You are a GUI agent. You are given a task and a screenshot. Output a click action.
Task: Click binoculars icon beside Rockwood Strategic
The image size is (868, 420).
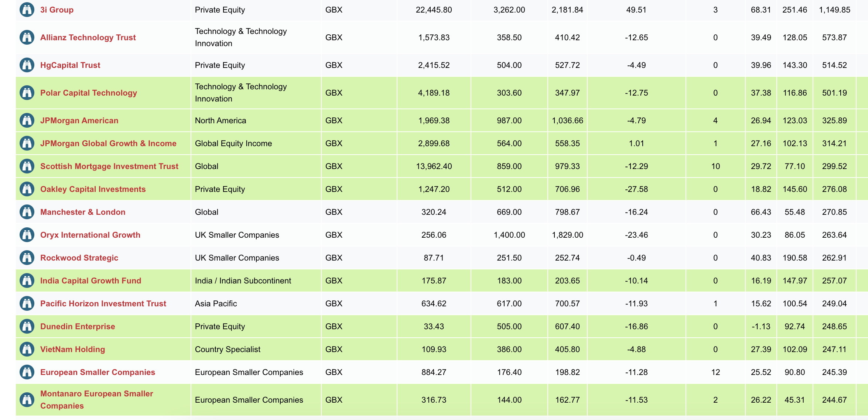27,258
